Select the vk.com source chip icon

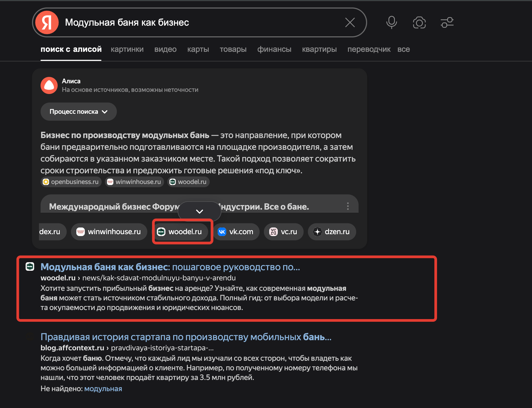[x=223, y=232]
